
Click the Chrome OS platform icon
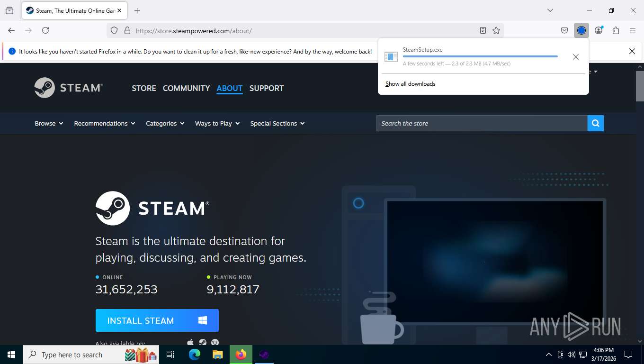pyautogui.click(x=215, y=342)
